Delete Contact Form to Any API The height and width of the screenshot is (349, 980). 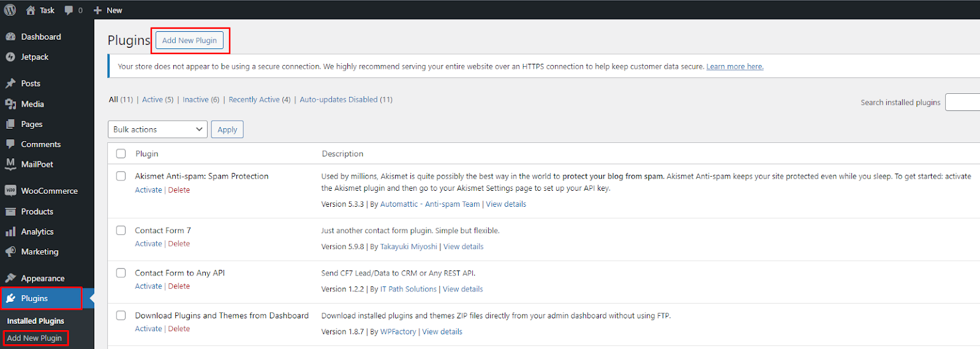pos(179,286)
